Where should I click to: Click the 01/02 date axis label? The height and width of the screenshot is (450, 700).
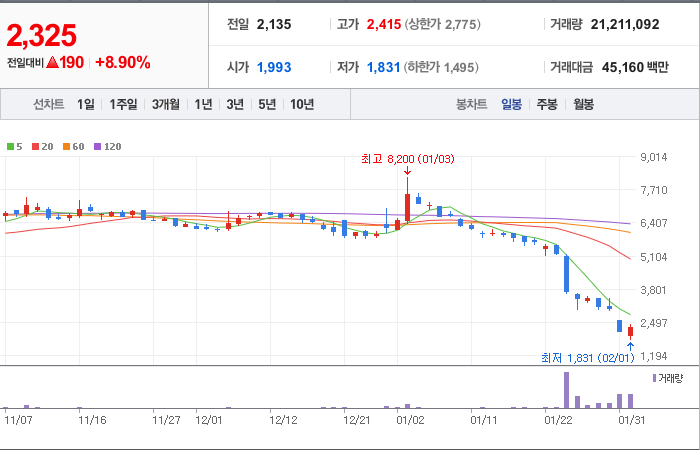[410, 421]
